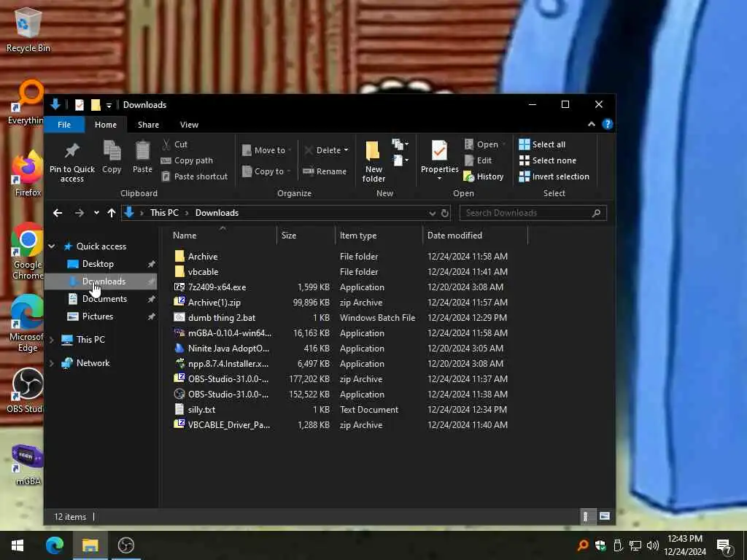
Task: Sort by Item type column header
Action: [x=379, y=236]
